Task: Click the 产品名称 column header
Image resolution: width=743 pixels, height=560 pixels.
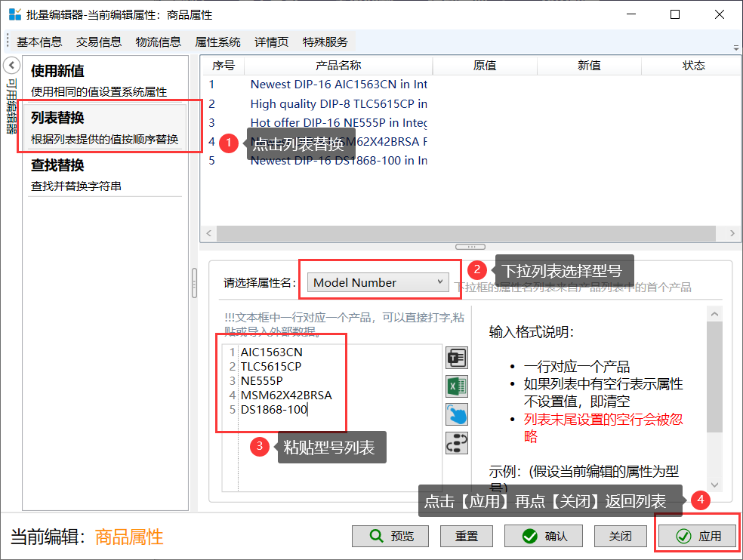Action: point(338,66)
